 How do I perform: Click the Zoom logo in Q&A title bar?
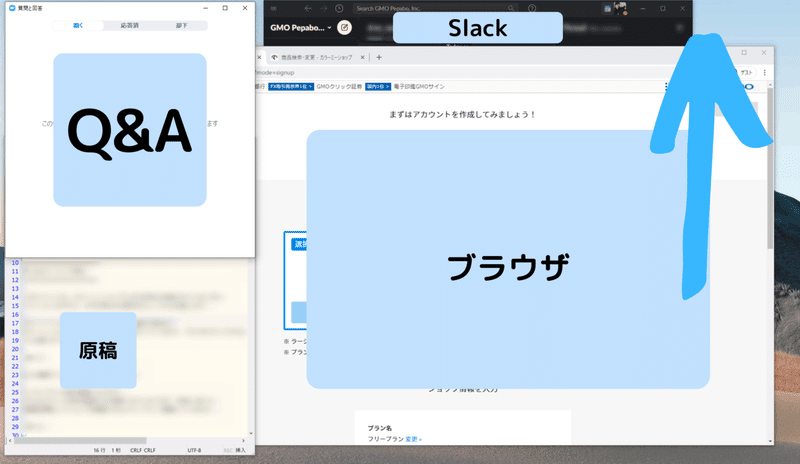12,8
